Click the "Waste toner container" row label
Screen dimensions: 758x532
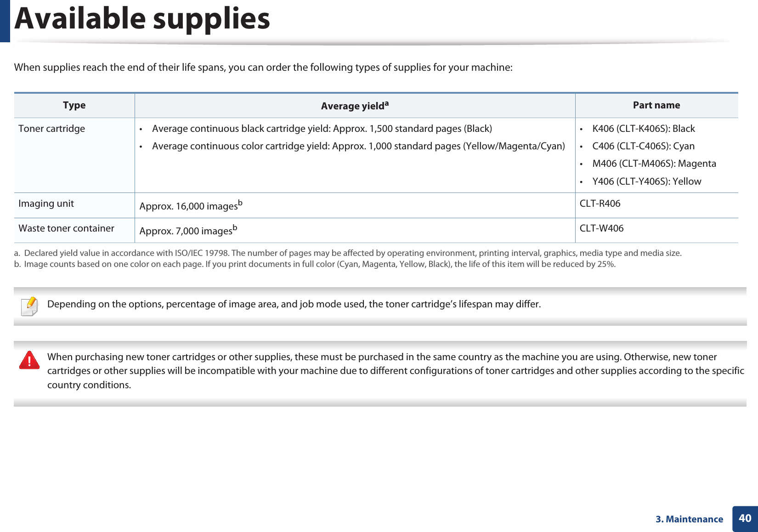[67, 228]
